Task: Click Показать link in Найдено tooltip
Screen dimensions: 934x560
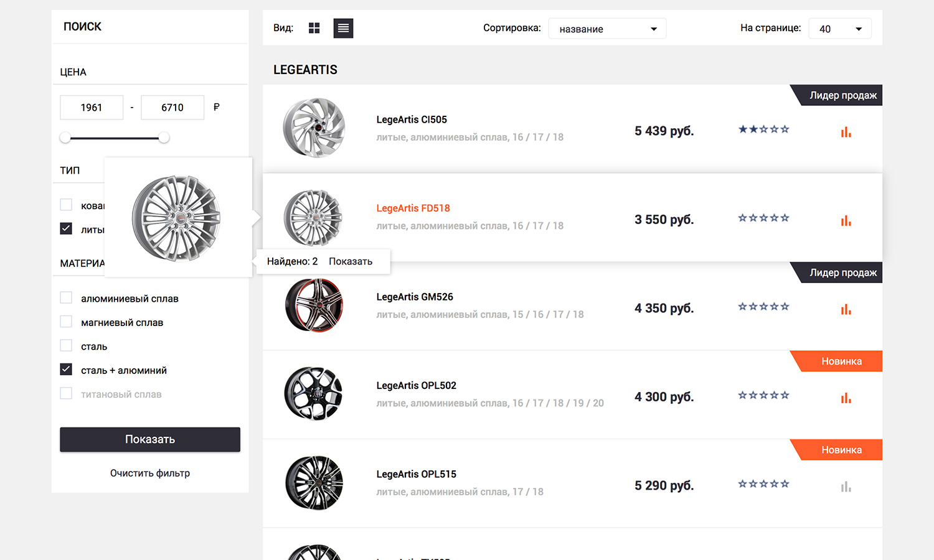Action: pos(351,261)
